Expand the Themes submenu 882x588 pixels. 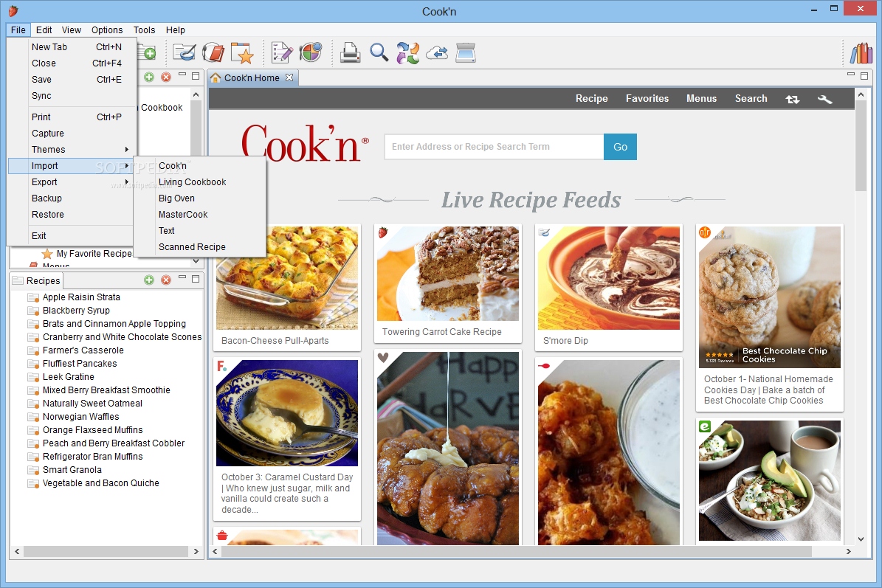[x=71, y=150]
